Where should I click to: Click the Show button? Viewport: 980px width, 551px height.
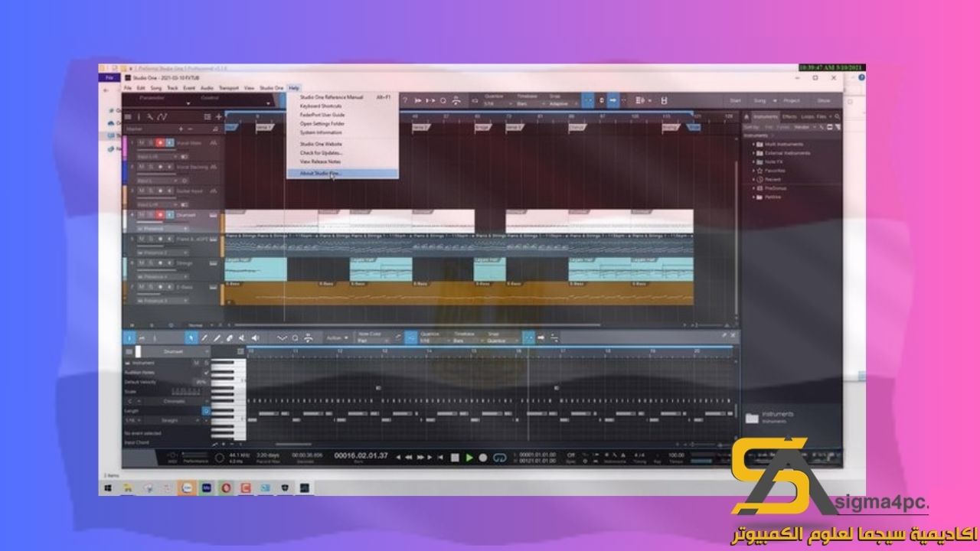(x=824, y=100)
